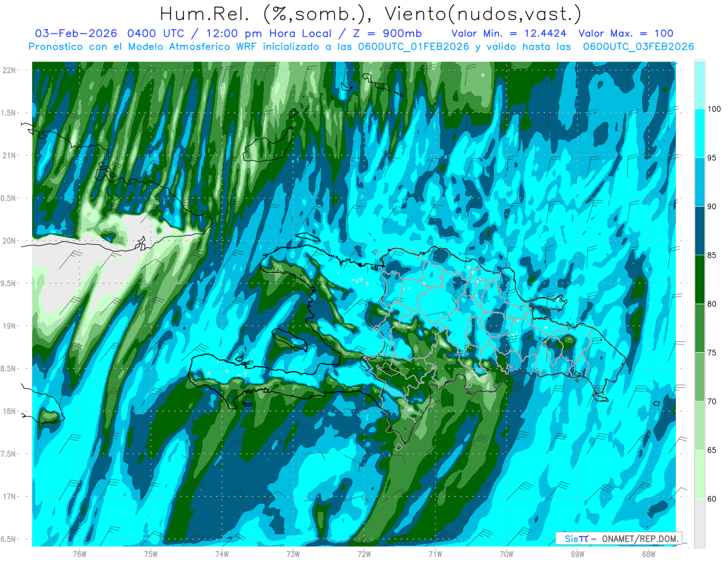Click the '68W' longitude label
This screenshot has width=728, height=562.
click(649, 554)
